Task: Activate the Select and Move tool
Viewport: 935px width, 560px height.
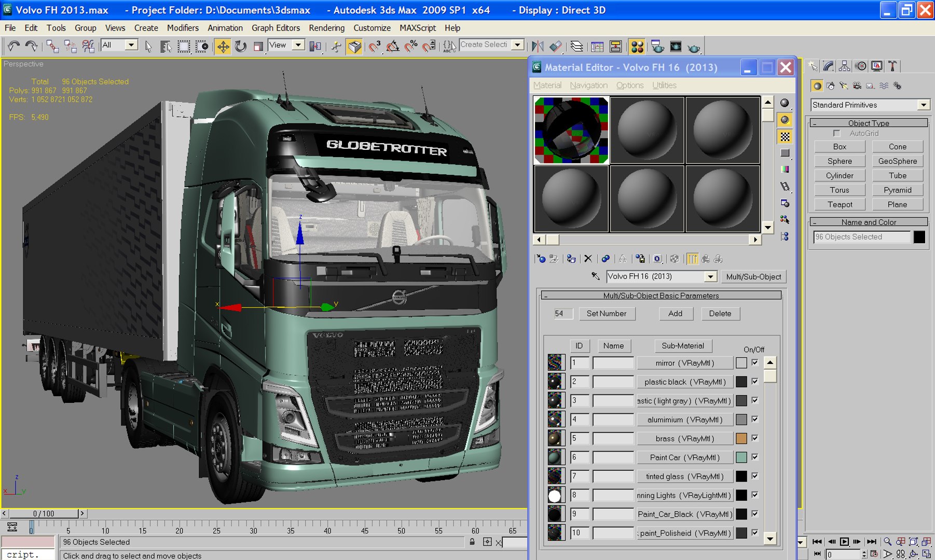Action: coord(223,47)
